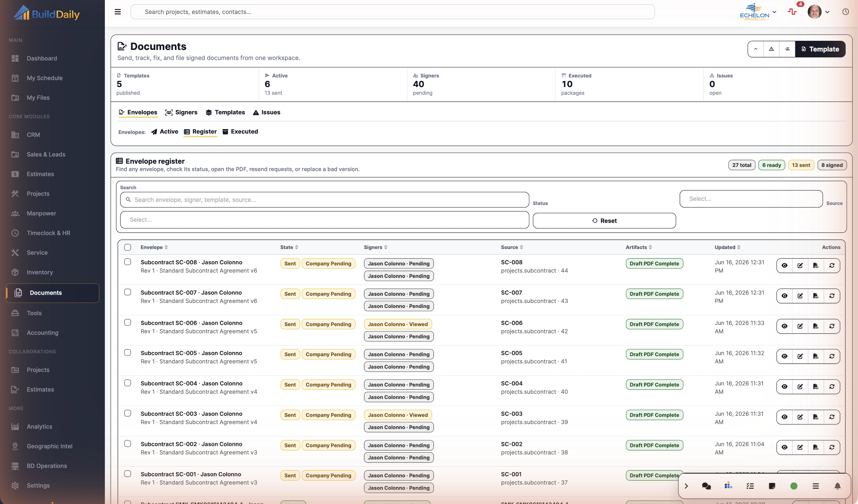
Task: Filter by the 13 sent badge
Action: 801,165
